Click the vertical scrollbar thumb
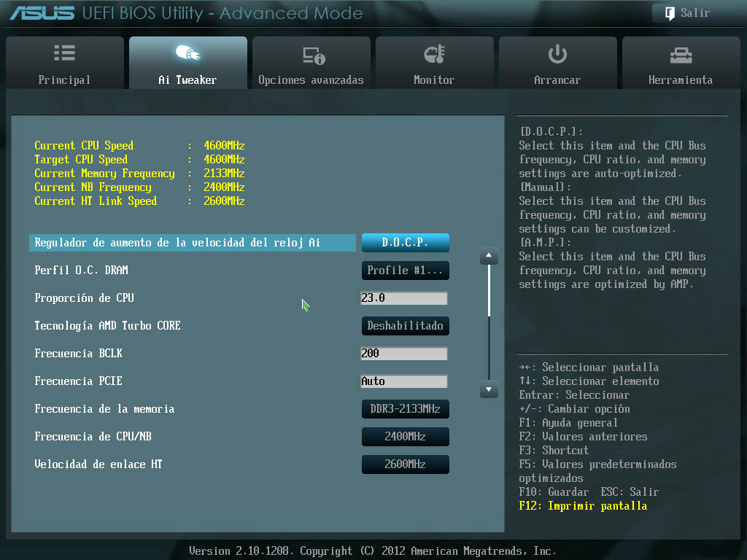 pos(489,290)
